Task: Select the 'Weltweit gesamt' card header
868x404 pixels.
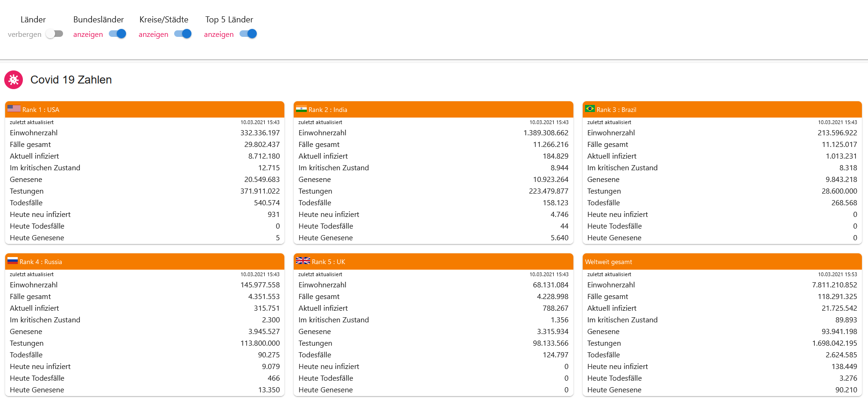Action: [722, 262]
